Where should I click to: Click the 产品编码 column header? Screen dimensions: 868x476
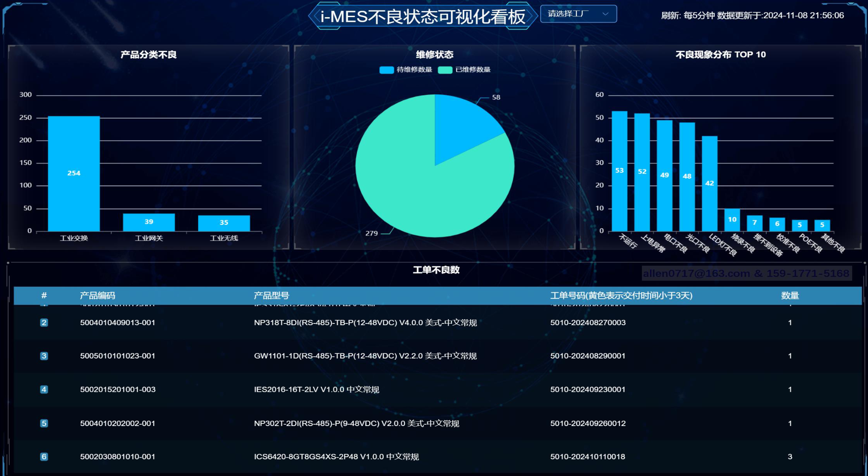click(x=97, y=296)
